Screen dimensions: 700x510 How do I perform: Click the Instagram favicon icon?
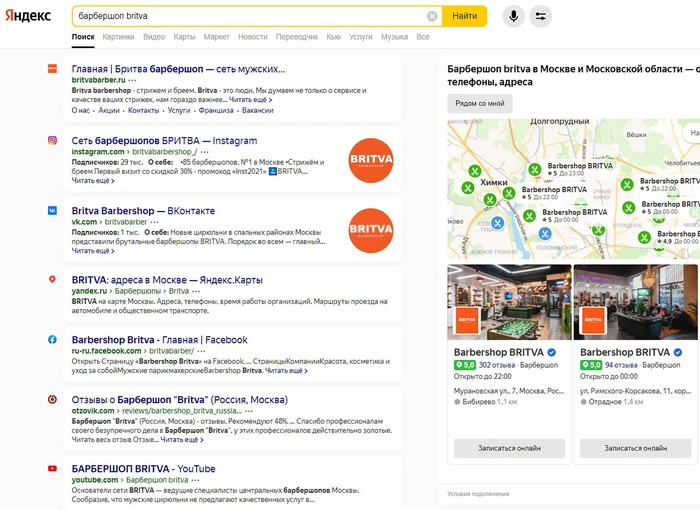coord(52,140)
